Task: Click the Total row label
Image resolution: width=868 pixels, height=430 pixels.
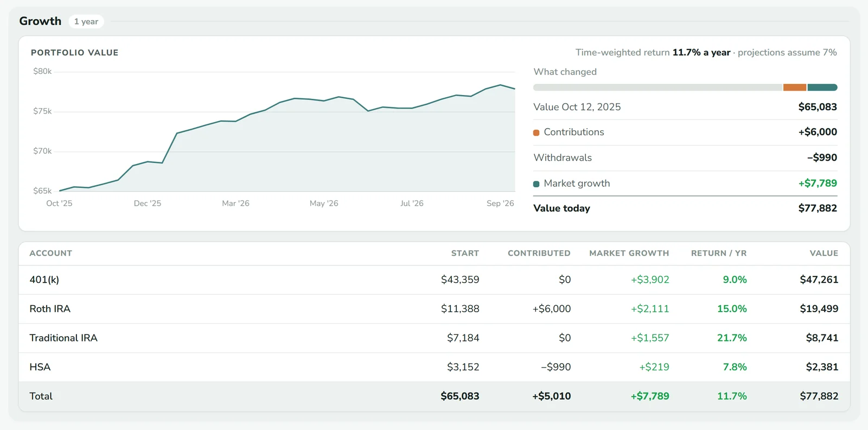Action: coord(41,396)
